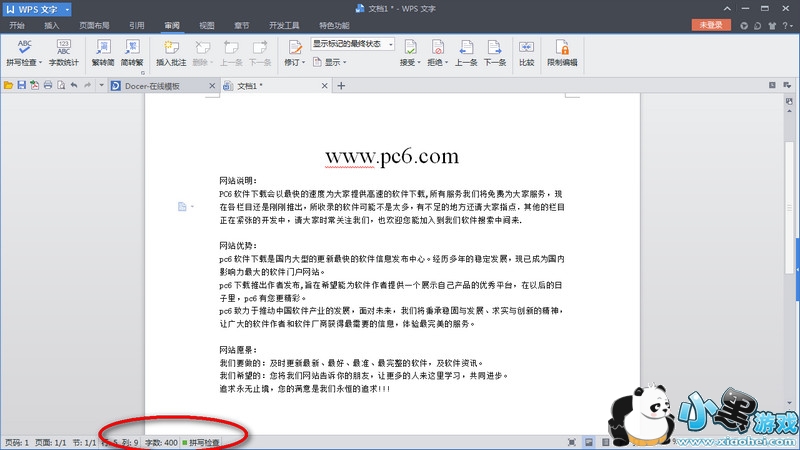
Task: Expand the 拒绝 dropdown arrow
Action: [x=446, y=62]
